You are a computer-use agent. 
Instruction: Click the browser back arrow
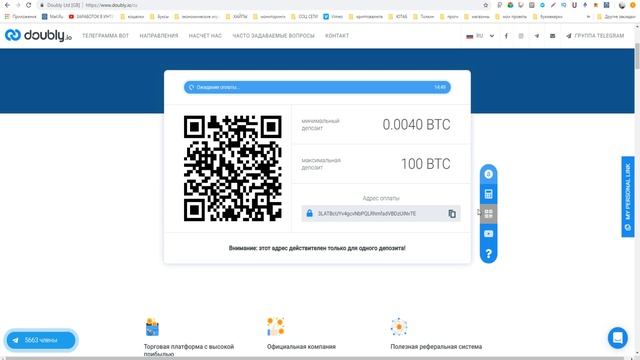point(7,5)
